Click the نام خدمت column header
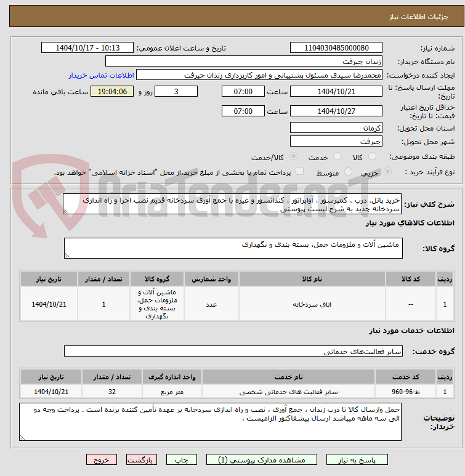The image size is (465, 476). coord(288,377)
